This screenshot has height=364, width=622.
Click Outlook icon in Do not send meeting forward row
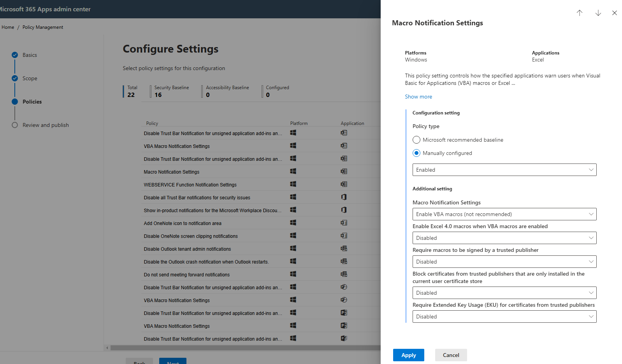pyautogui.click(x=344, y=274)
